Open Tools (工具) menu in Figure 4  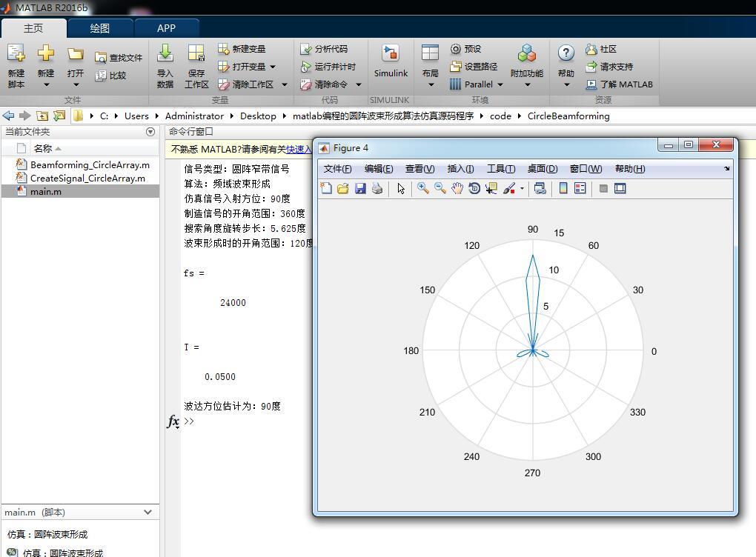point(501,169)
